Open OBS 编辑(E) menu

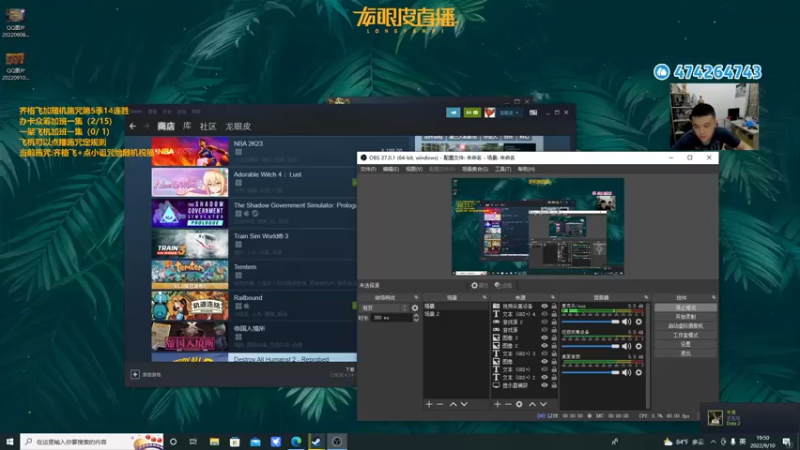tap(391, 169)
